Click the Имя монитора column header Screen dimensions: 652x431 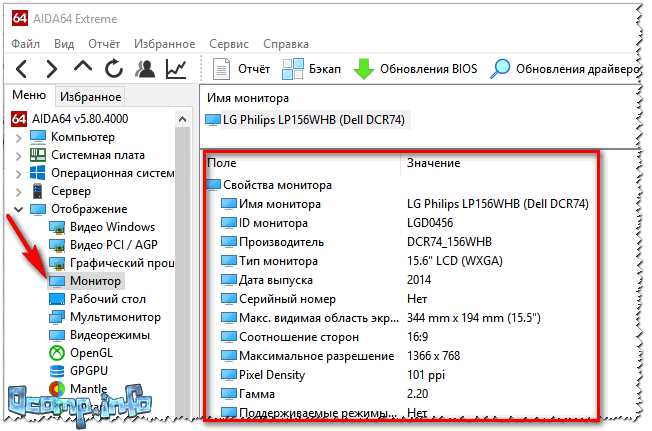point(248,98)
